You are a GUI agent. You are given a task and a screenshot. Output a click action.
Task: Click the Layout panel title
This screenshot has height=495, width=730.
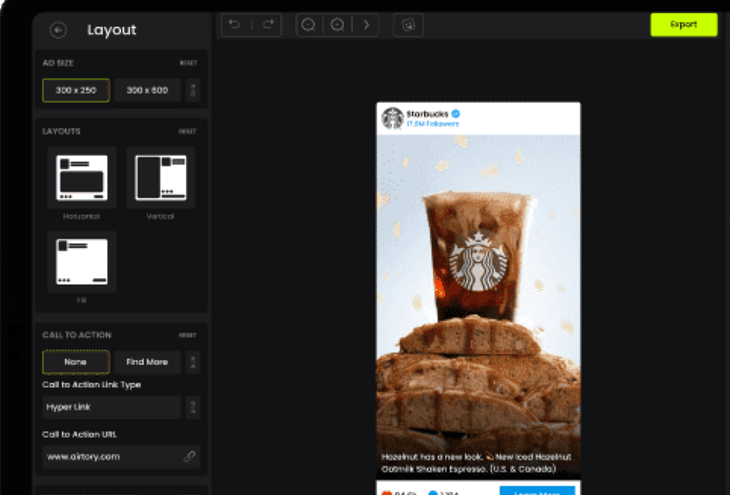pyautogui.click(x=112, y=30)
